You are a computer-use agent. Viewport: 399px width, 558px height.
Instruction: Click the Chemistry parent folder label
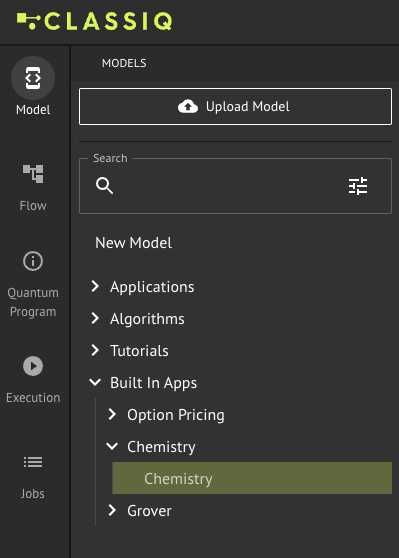(x=161, y=447)
